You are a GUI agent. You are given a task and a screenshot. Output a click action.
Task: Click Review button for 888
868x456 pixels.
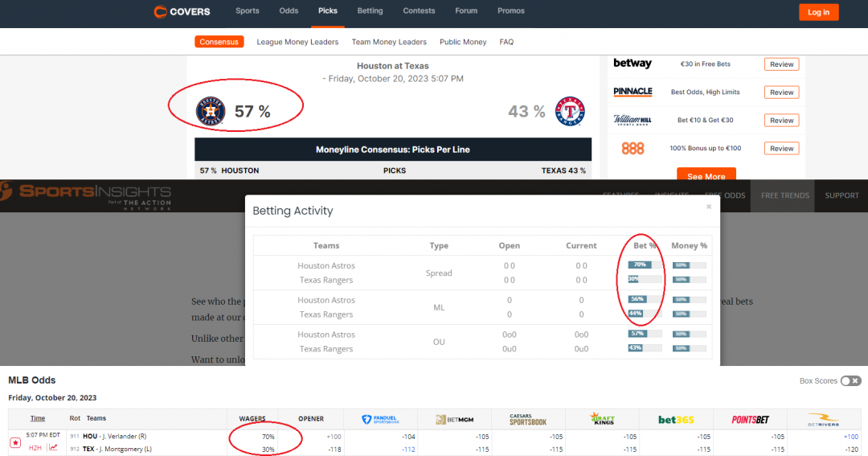tap(782, 149)
